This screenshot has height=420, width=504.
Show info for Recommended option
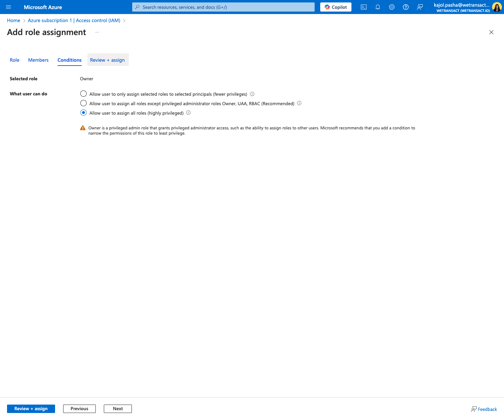(299, 103)
